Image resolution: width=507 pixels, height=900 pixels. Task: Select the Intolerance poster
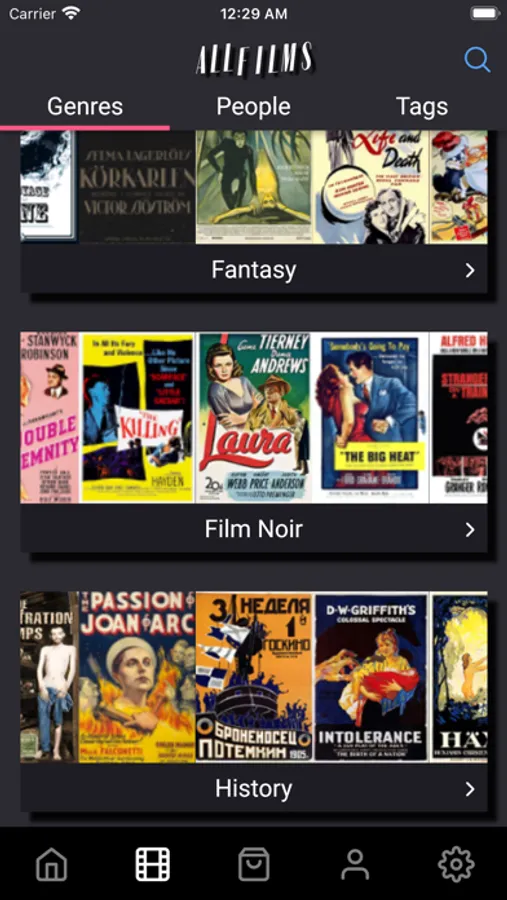371,677
